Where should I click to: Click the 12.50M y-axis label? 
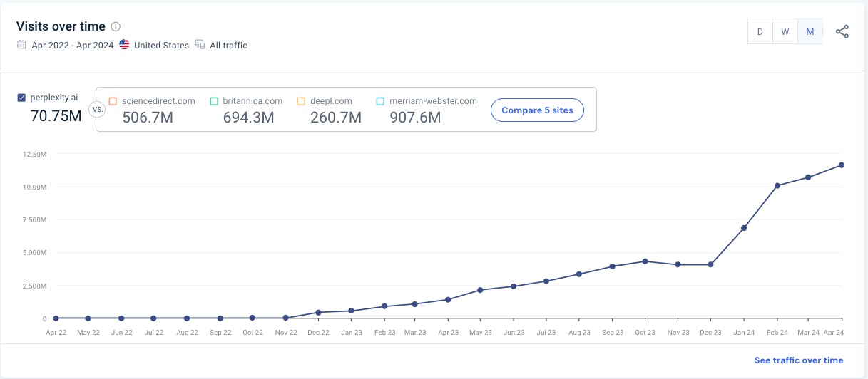(x=35, y=154)
